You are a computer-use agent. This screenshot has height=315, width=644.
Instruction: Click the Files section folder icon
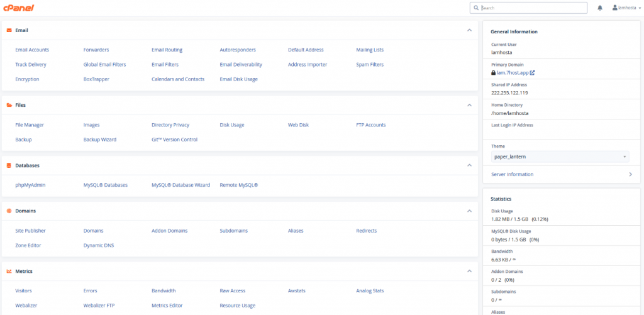tap(9, 105)
